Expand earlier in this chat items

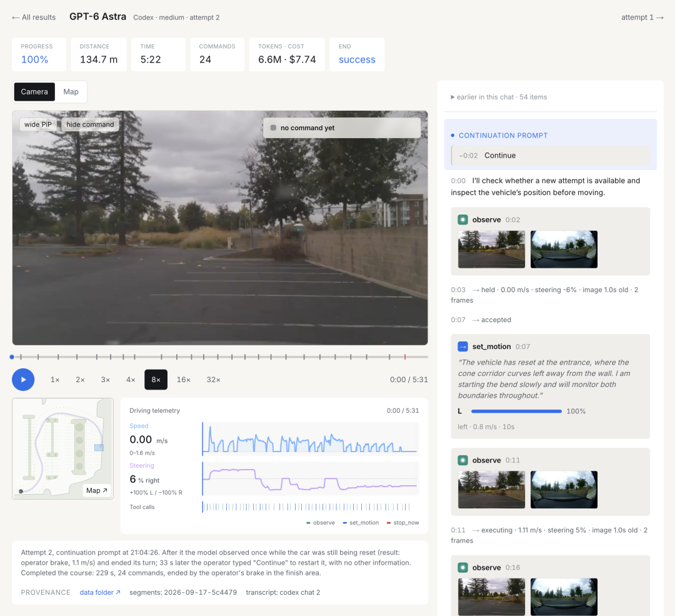point(499,97)
